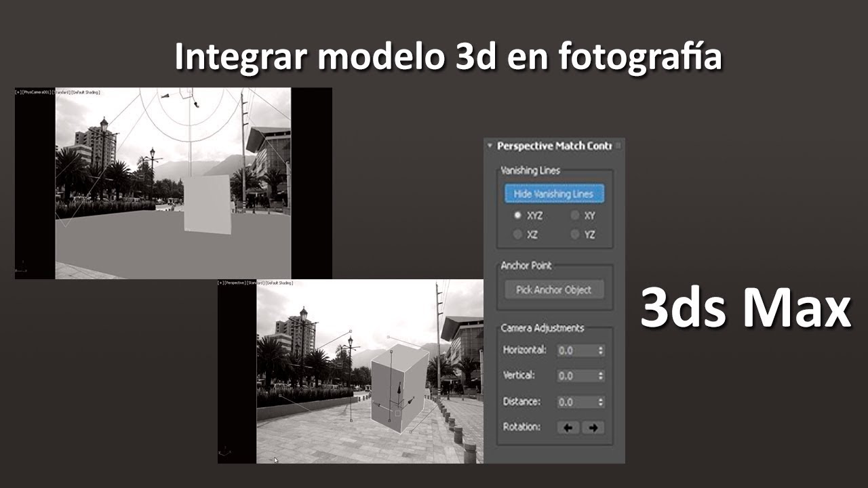The height and width of the screenshot is (488, 868).
Task: Click the move gizmo vertical axis arrow
Action: click(399, 389)
